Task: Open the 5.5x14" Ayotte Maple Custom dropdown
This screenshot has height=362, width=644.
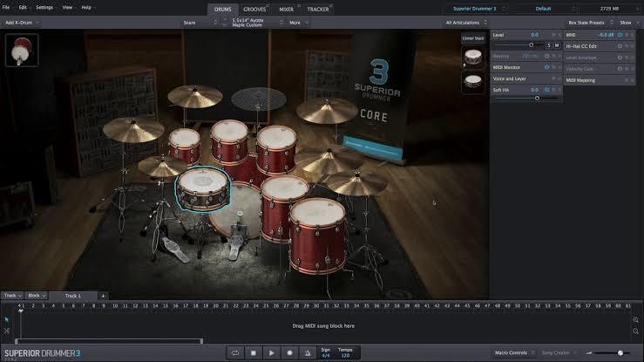Action: tap(257, 23)
